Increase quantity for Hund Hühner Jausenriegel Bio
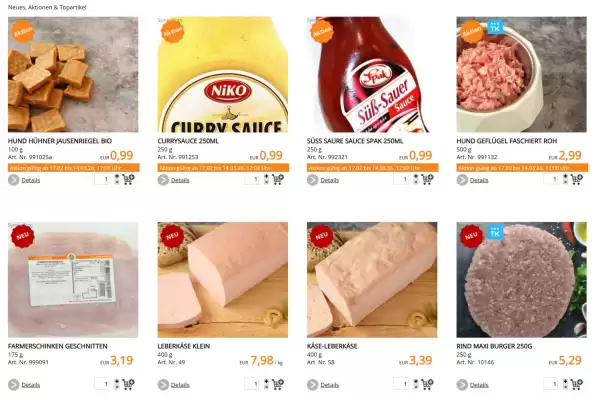This screenshot has height=400, width=599. (x=117, y=177)
